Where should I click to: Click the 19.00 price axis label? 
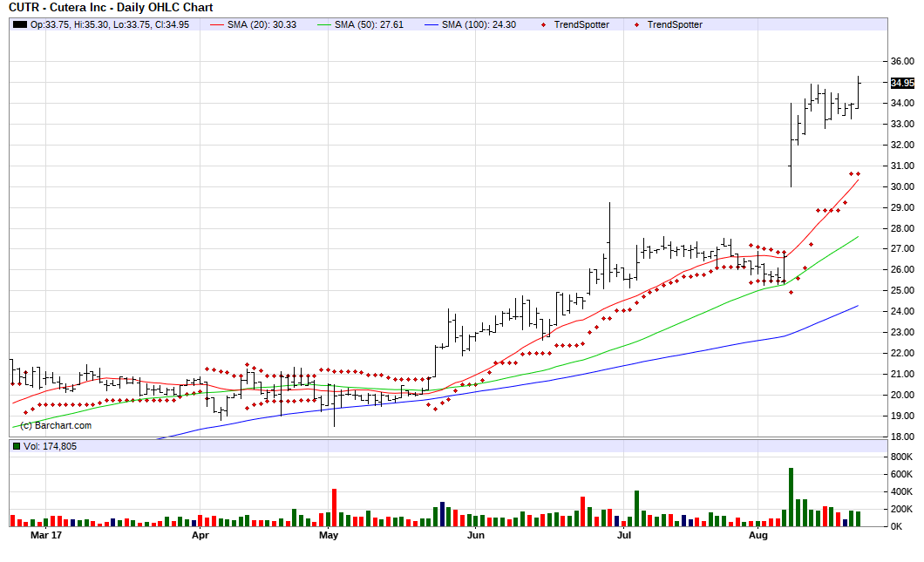tap(902, 416)
